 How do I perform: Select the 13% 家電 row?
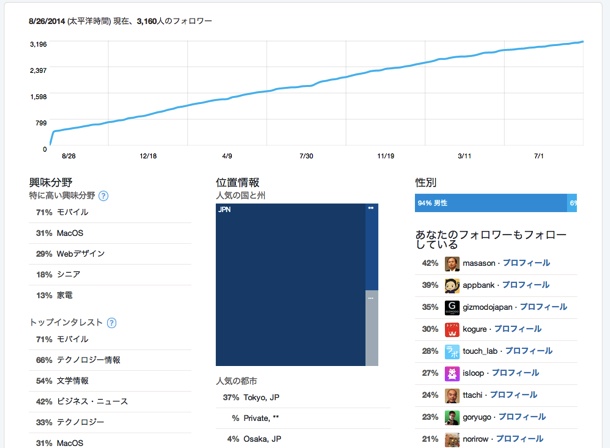(110, 296)
